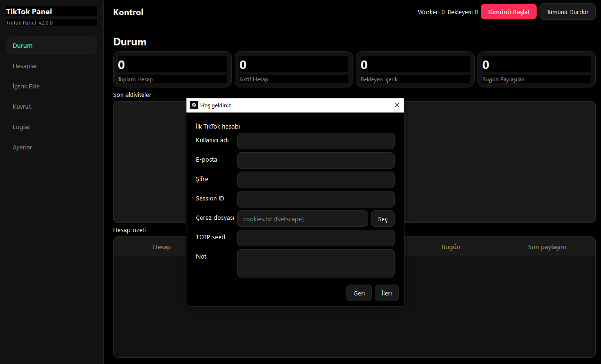Focus the Session ID input field
Image resolution: width=601 pixels, height=364 pixels.
pos(316,199)
